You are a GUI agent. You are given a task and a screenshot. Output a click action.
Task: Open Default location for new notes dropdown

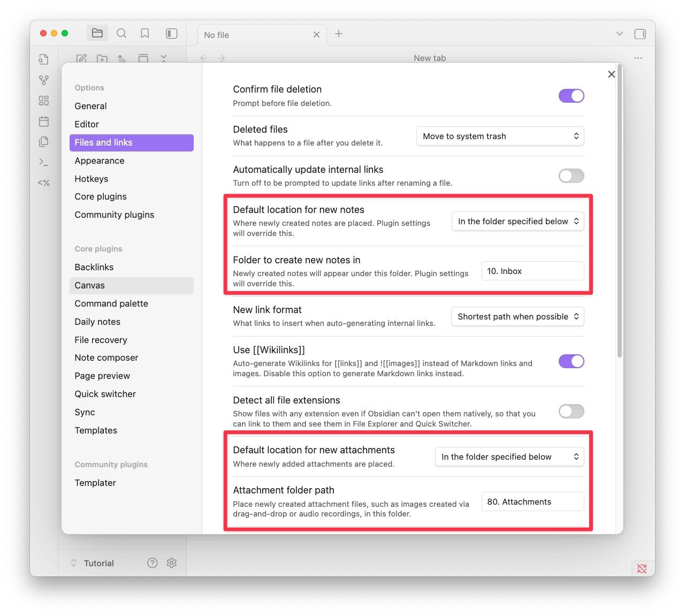(x=518, y=221)
